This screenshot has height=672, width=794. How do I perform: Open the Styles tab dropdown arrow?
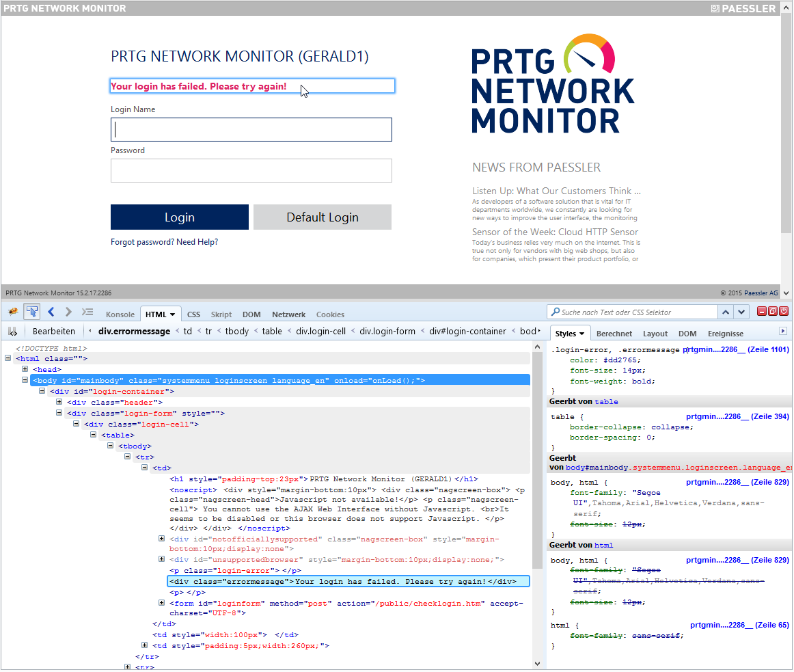pos(581,334)
